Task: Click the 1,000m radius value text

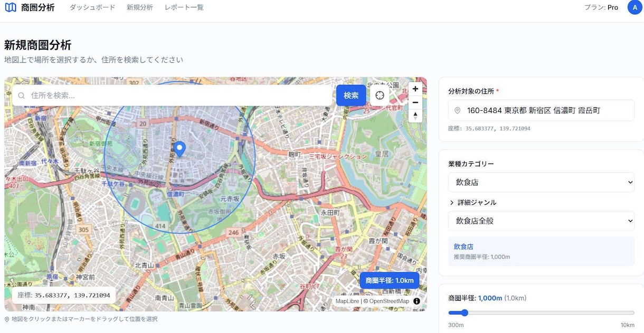Action: [490, 298]
